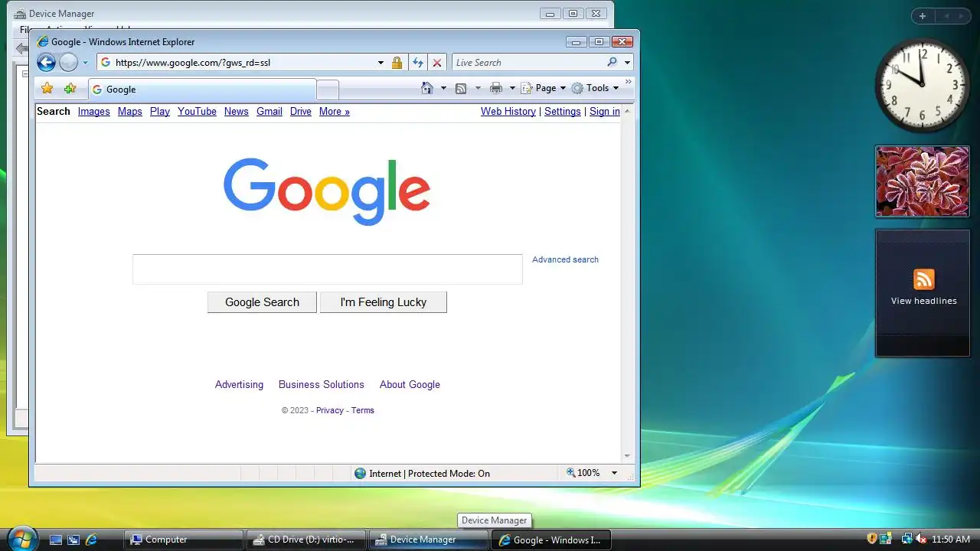Screen dimensions: 980x551
Task: Open the Terms link in the footer
Action: (363, 410)
